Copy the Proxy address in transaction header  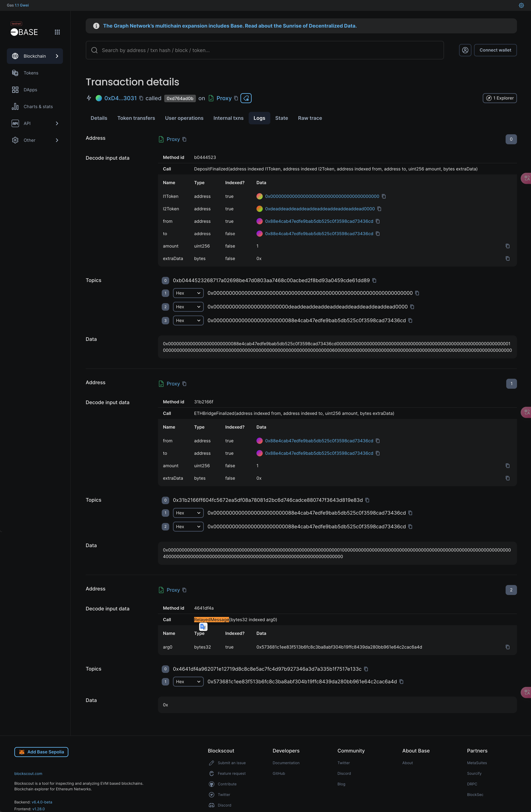pos(236,98)
